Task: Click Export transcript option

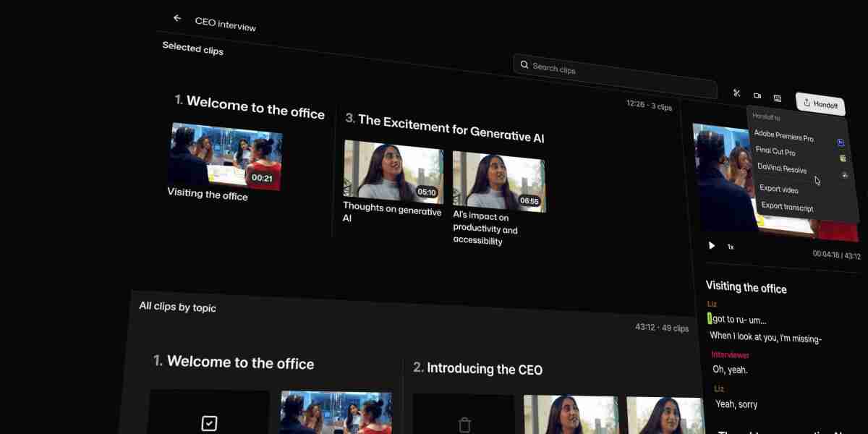Action: click(787, 207)
